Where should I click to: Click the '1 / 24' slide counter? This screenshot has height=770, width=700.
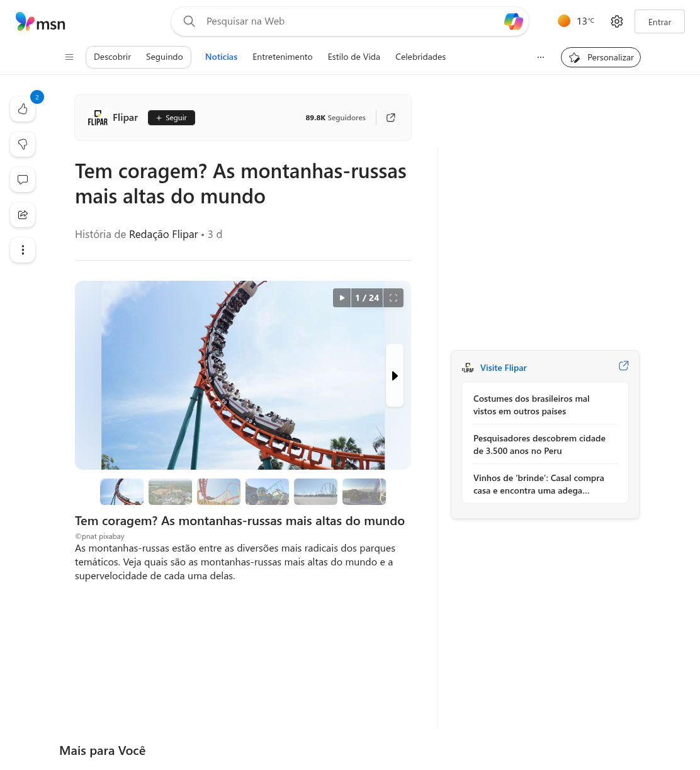pos(367,298)
